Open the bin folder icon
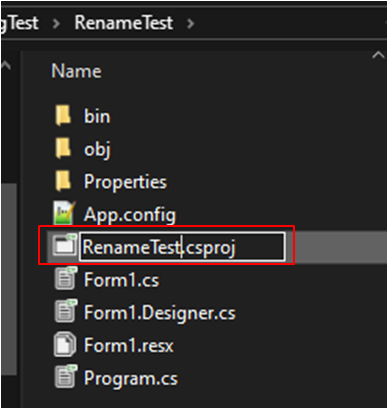Image resolution: width=388 pixels, height=409 pixels. [63, 116]
